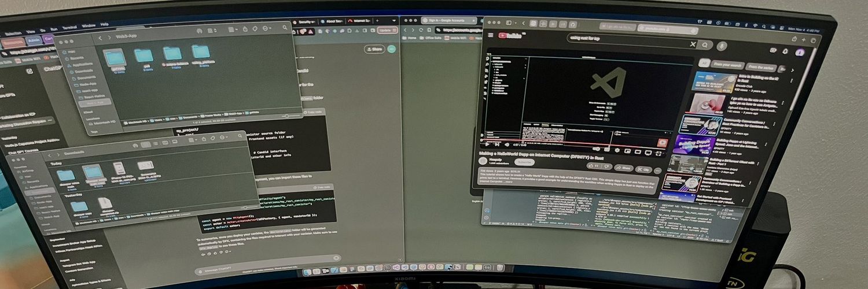Viewport: 868px width, 289px height.
Task: Select the From the series filter chip
Action: [x=760, y=67]
